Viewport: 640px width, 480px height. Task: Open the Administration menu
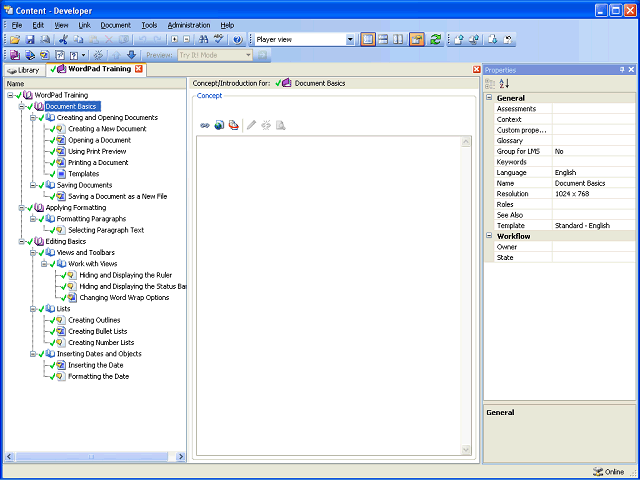pyautogui.click(x=189, y=25)
